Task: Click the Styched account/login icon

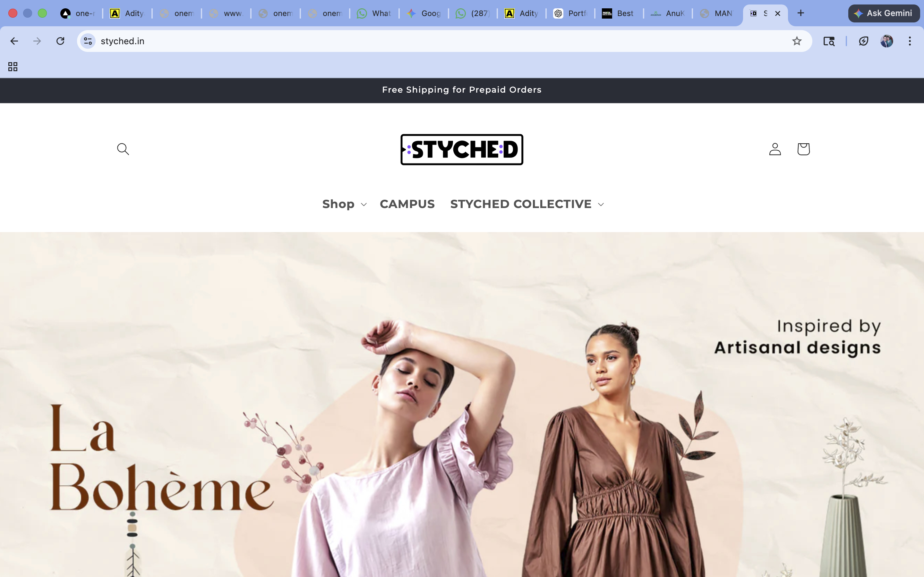Action: click(774, 149)
